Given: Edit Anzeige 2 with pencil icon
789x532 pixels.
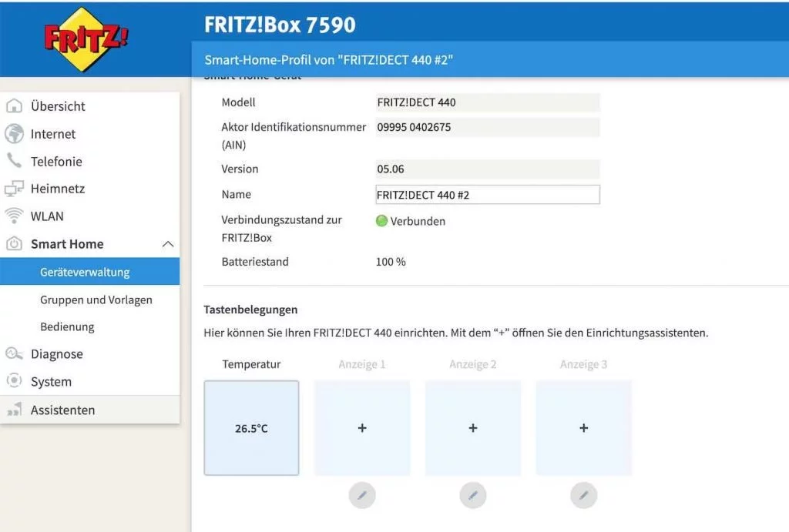Looking at the screenshot, I should click(472, 495).
